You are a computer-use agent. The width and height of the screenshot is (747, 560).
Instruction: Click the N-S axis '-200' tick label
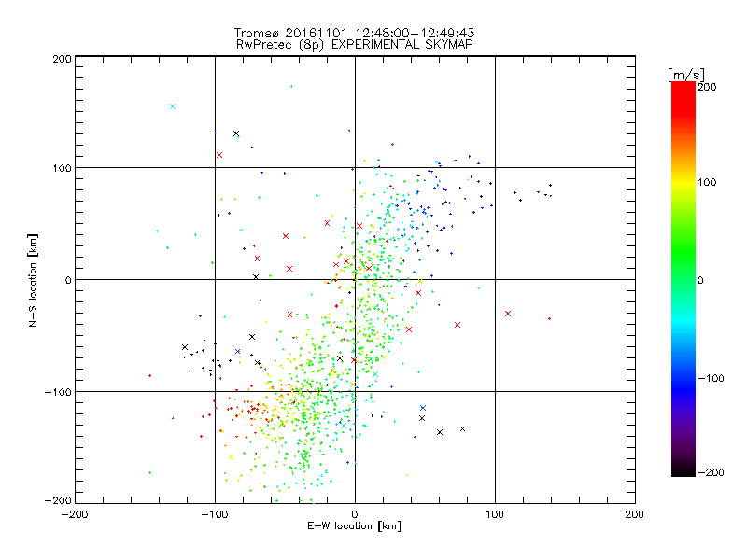58,500
